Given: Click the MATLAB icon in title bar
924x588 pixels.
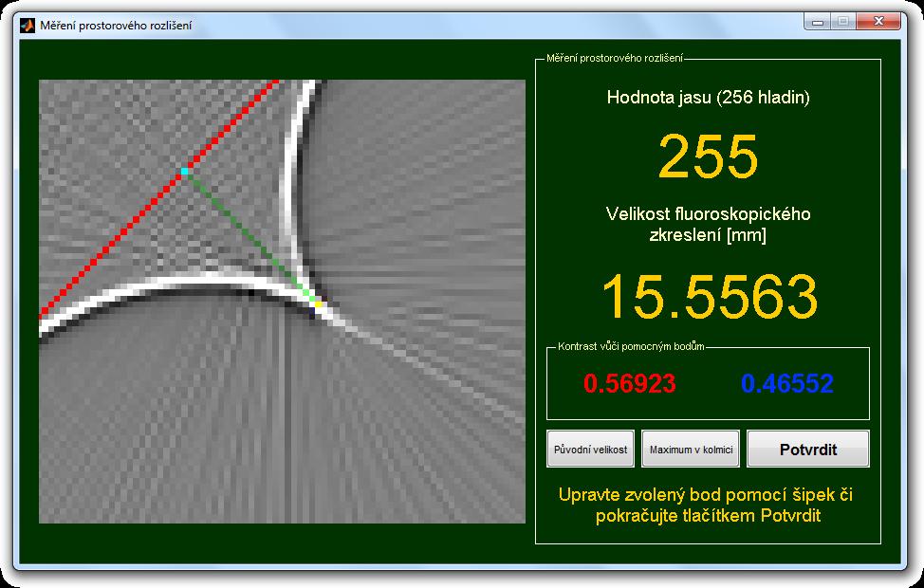Looking at the screenshot, I should pyautogui.click(x=28, y=26).
